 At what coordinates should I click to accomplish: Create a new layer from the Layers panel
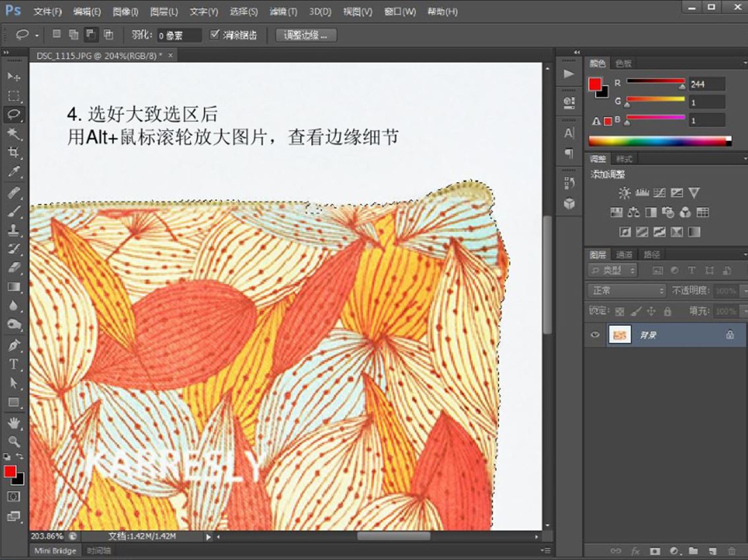point(712,550)
